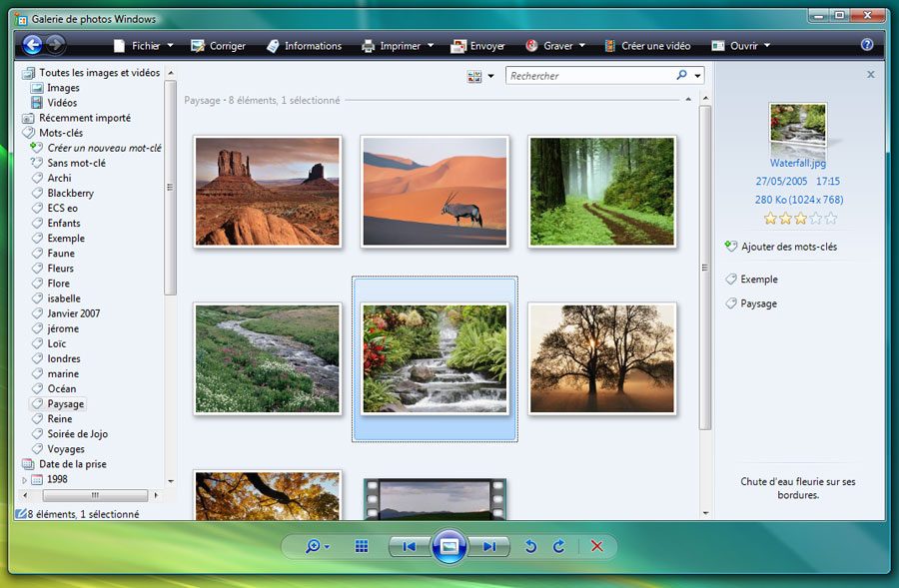
Task: Expand the 1998 date tree node
Action: point(25,479)
